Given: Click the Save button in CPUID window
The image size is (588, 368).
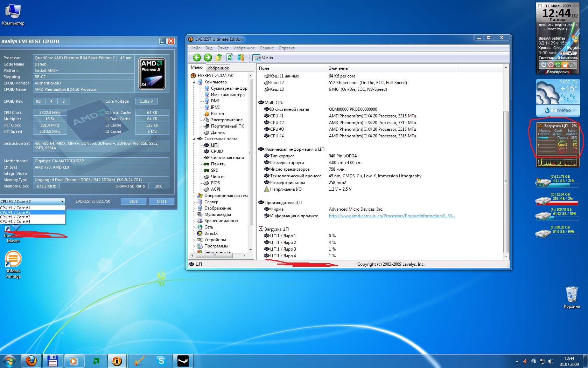Looking at the screenshot, I should pos(133,201).
